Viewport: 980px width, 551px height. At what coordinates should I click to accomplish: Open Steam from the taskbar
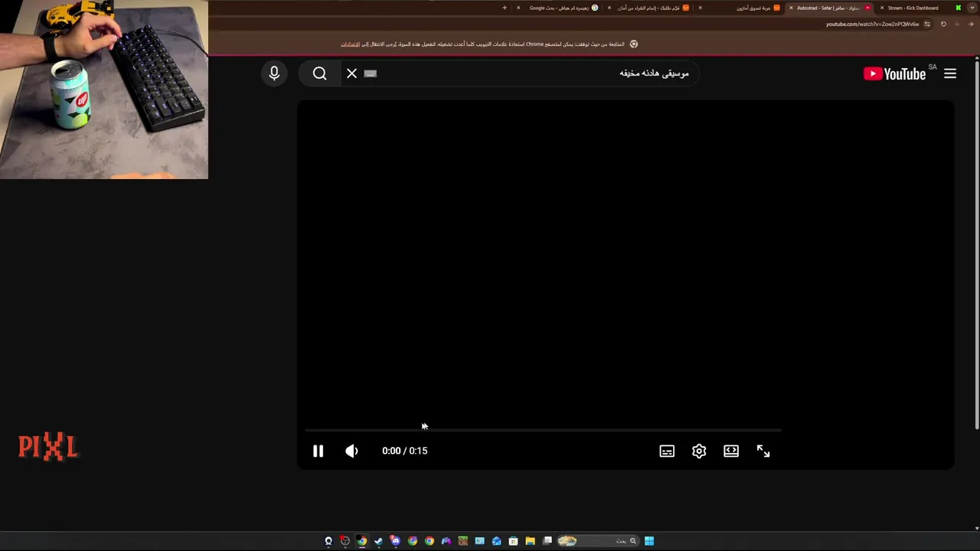(378, 541)
